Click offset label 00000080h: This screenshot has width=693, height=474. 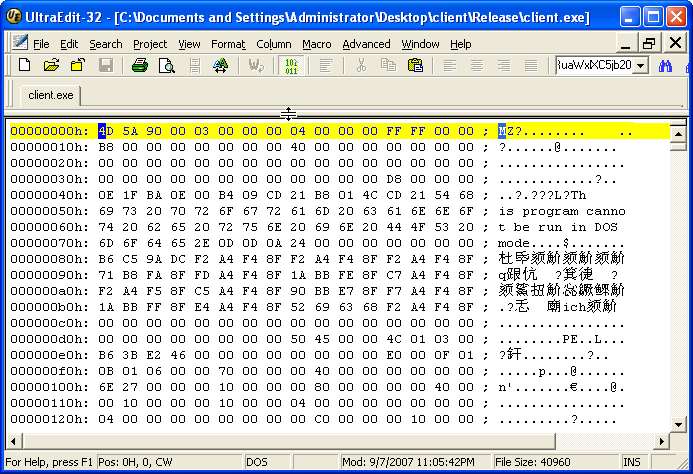point(50,259)
